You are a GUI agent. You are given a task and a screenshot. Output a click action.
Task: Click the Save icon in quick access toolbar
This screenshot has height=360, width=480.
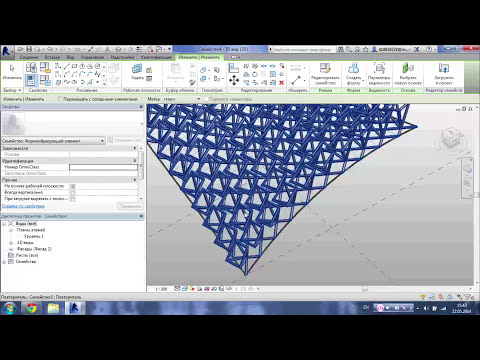[x=29, y=49]
